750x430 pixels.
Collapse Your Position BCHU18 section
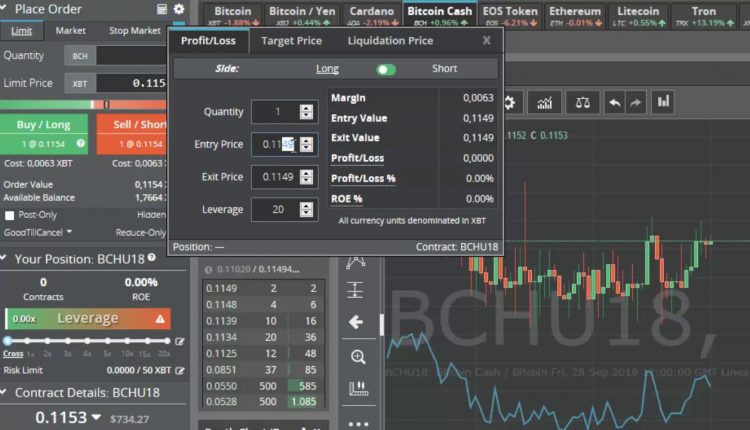pos(4,258)
